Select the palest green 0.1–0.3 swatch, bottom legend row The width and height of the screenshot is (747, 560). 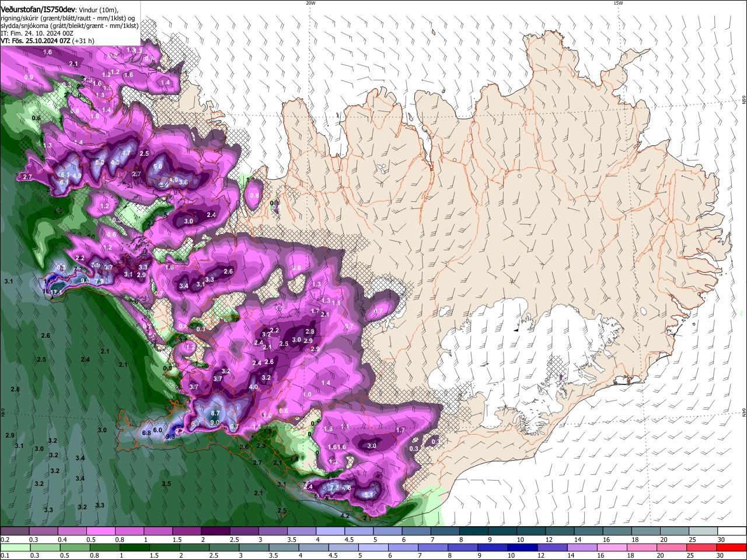click(x=15, y=548)
